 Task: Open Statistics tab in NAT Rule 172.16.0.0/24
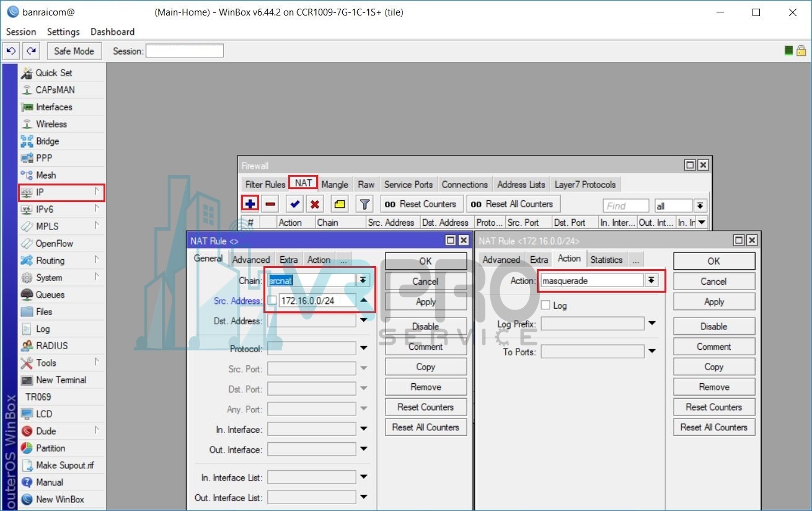(x=606, y=260)
